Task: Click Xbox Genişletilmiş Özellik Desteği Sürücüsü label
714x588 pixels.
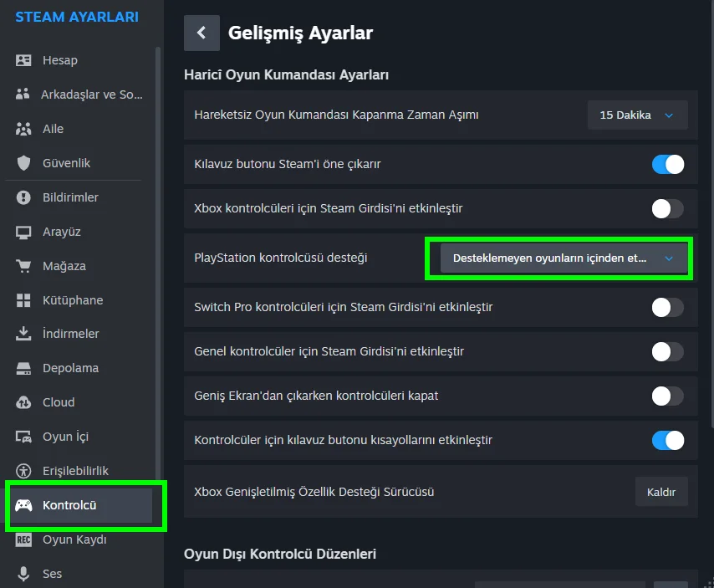Action: click(314, 492)
